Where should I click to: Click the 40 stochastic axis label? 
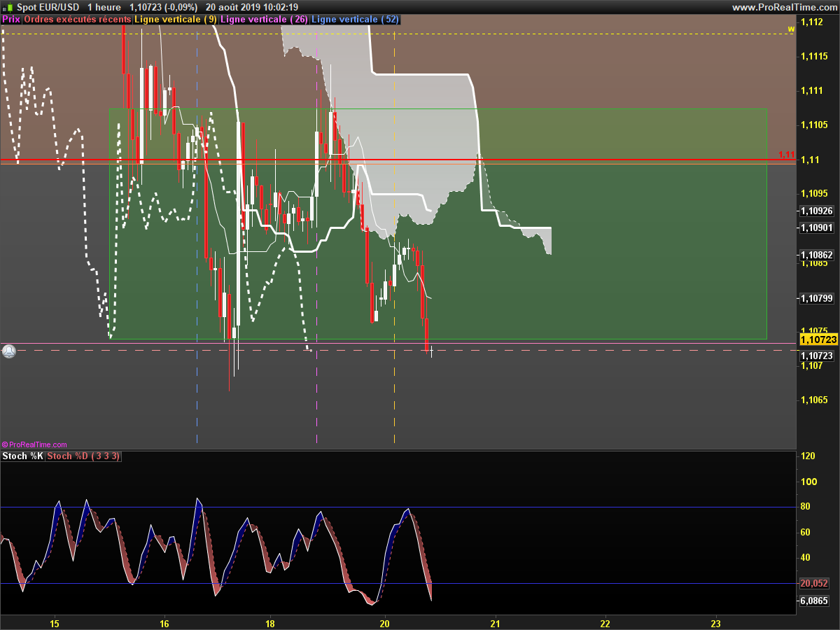point(805,558)
